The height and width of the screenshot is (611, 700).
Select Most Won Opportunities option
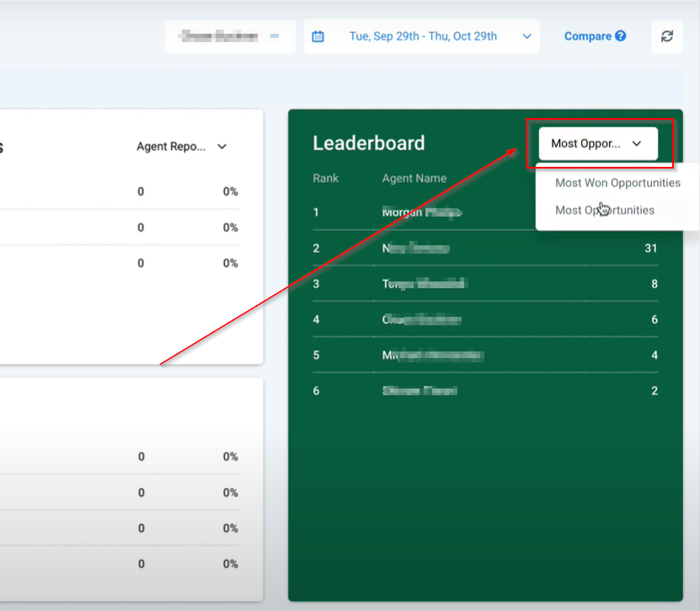(617, 183)
